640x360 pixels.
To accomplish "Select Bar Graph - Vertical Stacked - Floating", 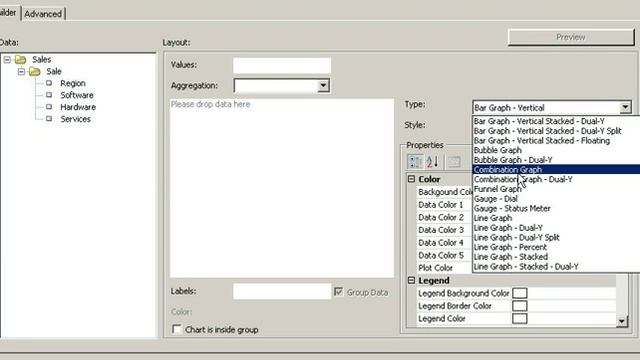I will (x=556, y=140).
